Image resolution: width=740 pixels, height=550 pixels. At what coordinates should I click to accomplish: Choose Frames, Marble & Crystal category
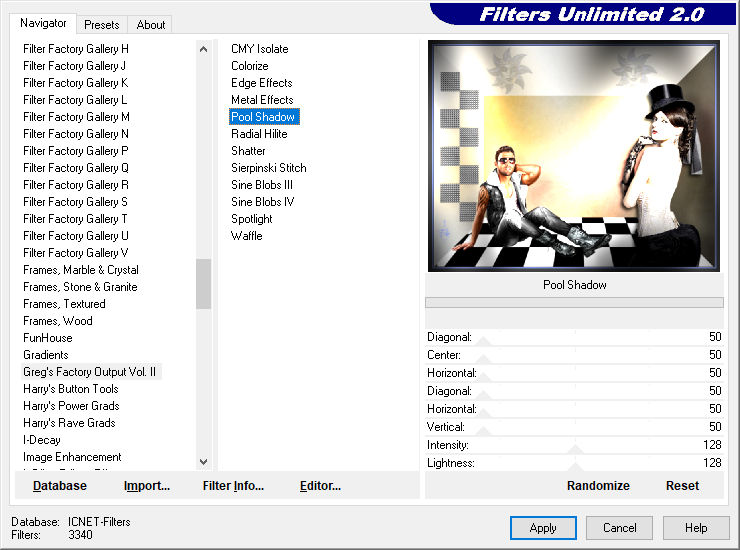coord(81,270)
